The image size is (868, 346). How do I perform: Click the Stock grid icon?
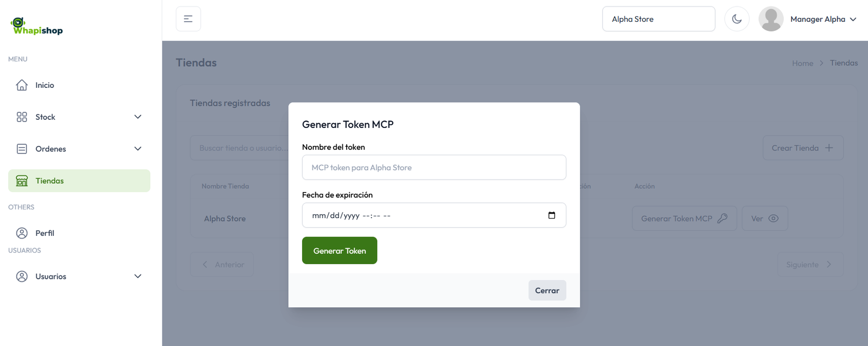point(22,117)
